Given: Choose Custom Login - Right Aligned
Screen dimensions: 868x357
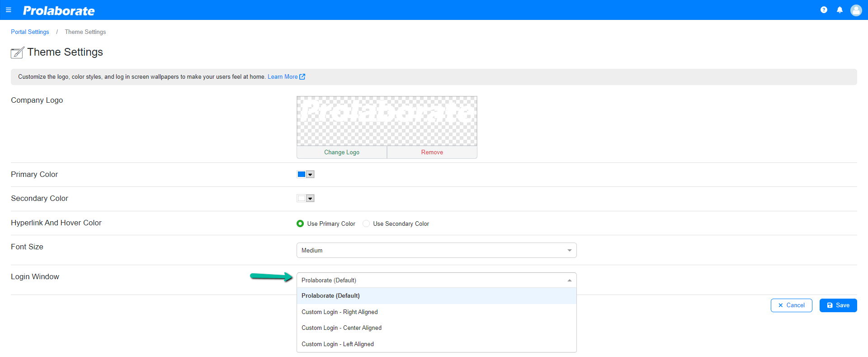Looking at the screenshot, I should [x=437, y=312].
